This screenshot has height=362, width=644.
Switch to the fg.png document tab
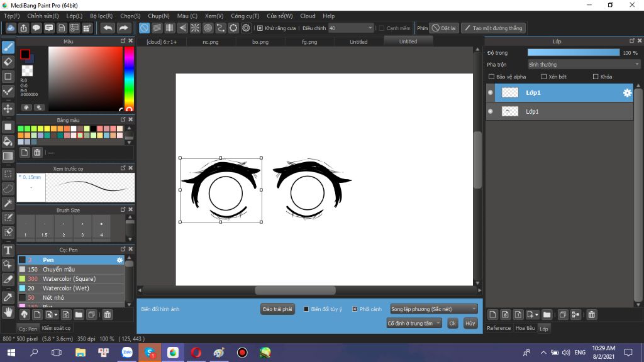pyautogui.click(x=309, y=42)
